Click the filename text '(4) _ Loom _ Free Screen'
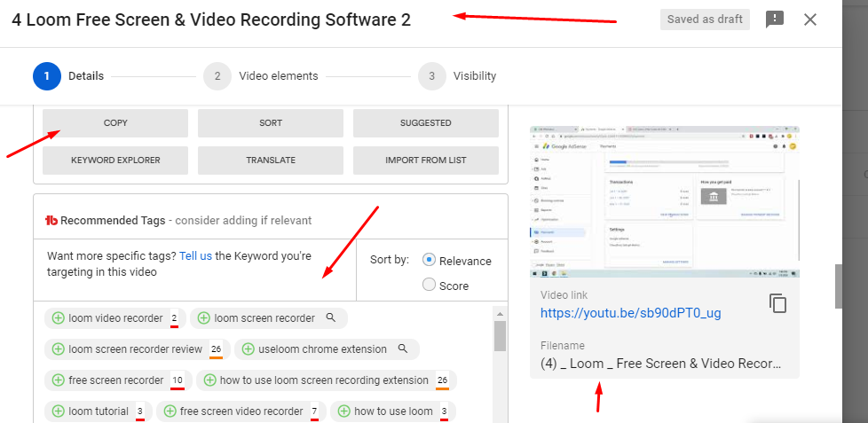Viewport: 868px width, 423px height. (660, 364)
